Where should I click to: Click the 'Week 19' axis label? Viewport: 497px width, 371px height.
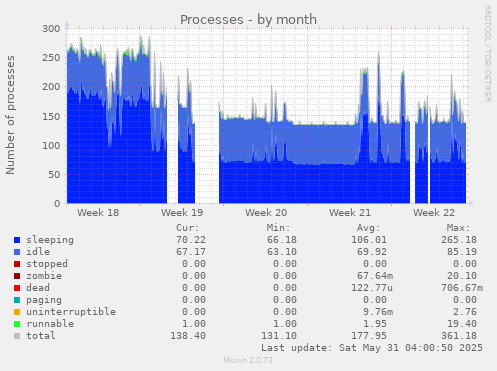pos(182,213)
